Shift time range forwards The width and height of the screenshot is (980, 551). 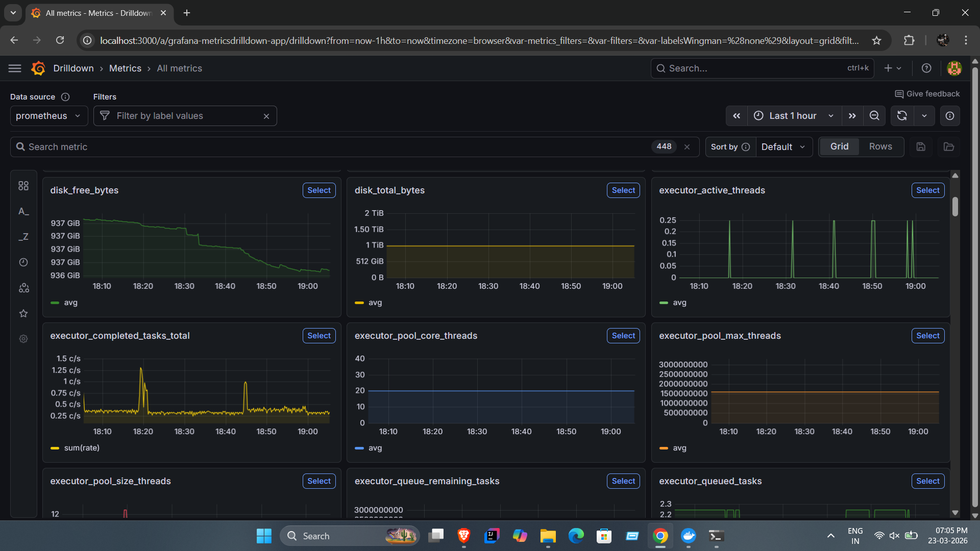tap(852, 116)
